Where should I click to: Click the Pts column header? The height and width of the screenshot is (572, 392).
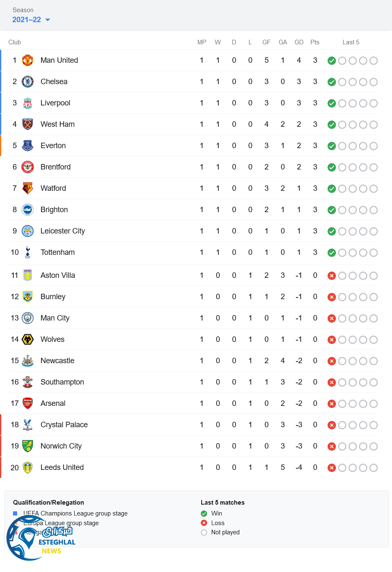coord(315,42)
